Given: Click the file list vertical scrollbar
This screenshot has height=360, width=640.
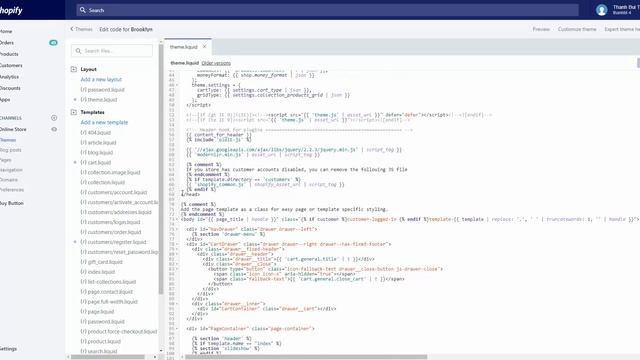Looking at the screenshot, I should pos(161,168).
